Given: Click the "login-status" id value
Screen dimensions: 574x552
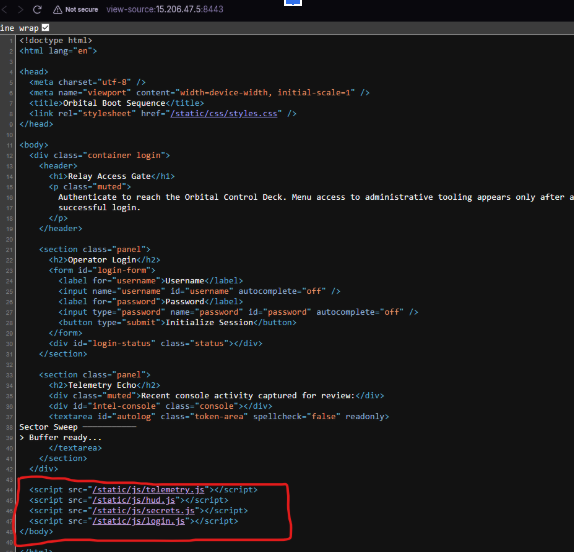Looking at the screenshot, I should pyautogui.click(x=122, y=343).
